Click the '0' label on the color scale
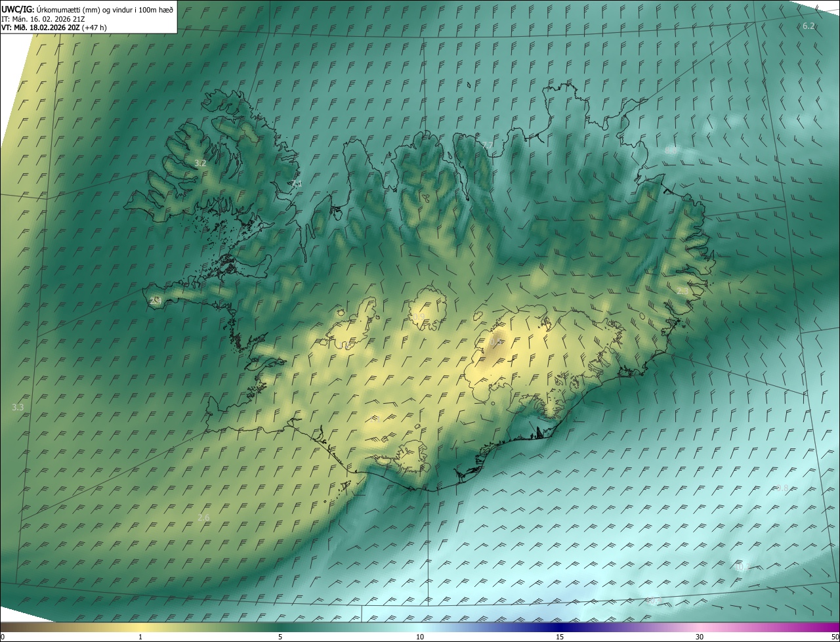The width and height of the screenshot is (840, 642). click(x=3, y=637)
